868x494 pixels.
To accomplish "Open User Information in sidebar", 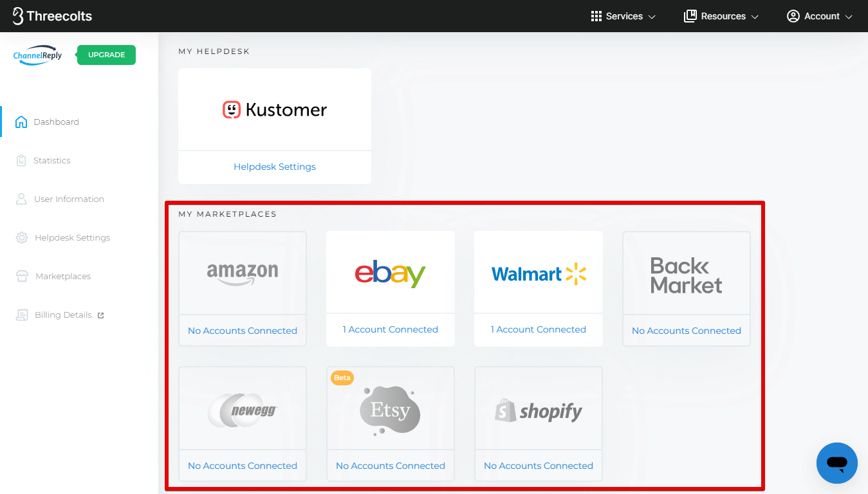I will pos(69,199).
